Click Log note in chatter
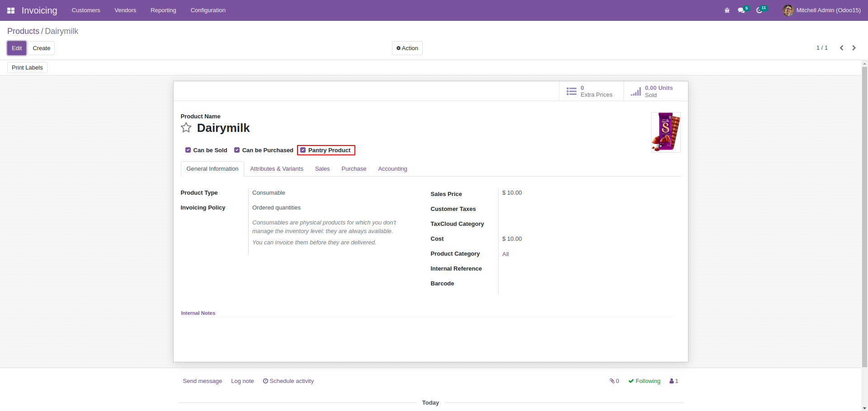 (242, 381)
